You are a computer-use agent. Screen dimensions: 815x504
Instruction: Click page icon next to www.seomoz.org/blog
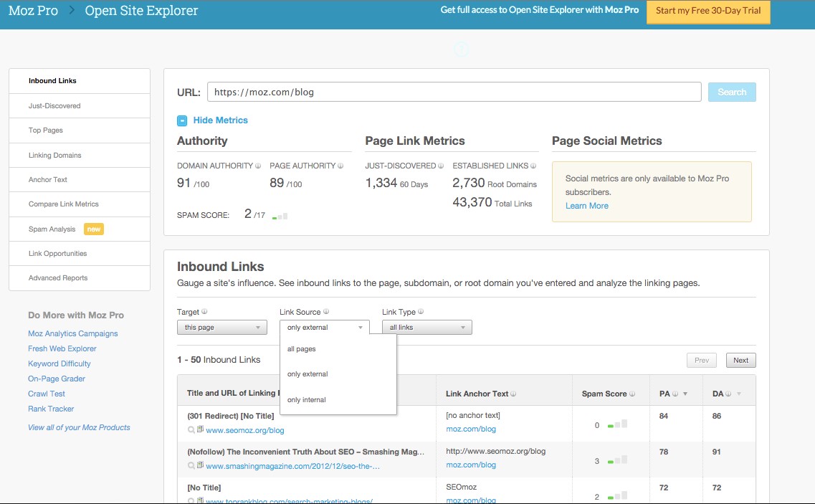coord(200,429)
